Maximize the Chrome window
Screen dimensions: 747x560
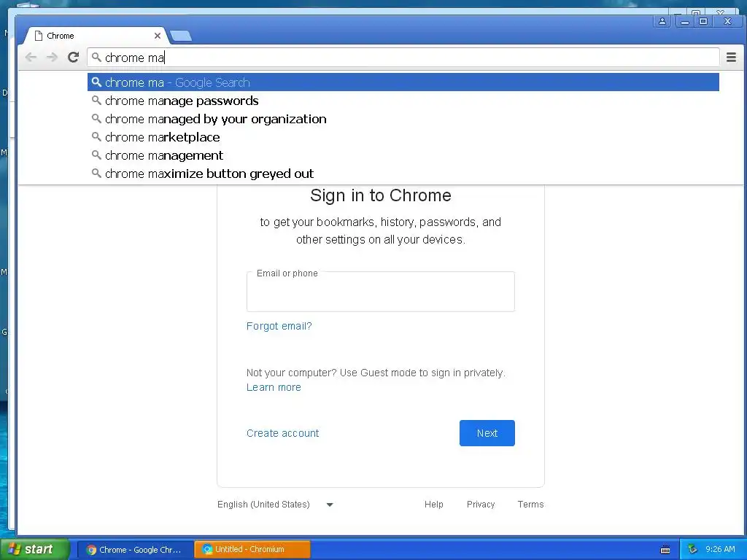[x=703, y=21]
